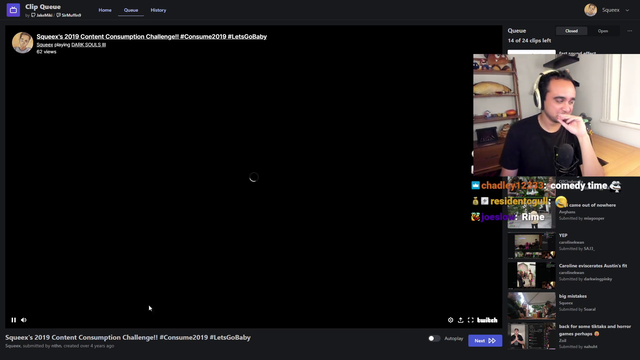640x360 pixels.
Task: Open the SirMuffin9 author link
Action: pyautogui.click(x=69, y=15)
